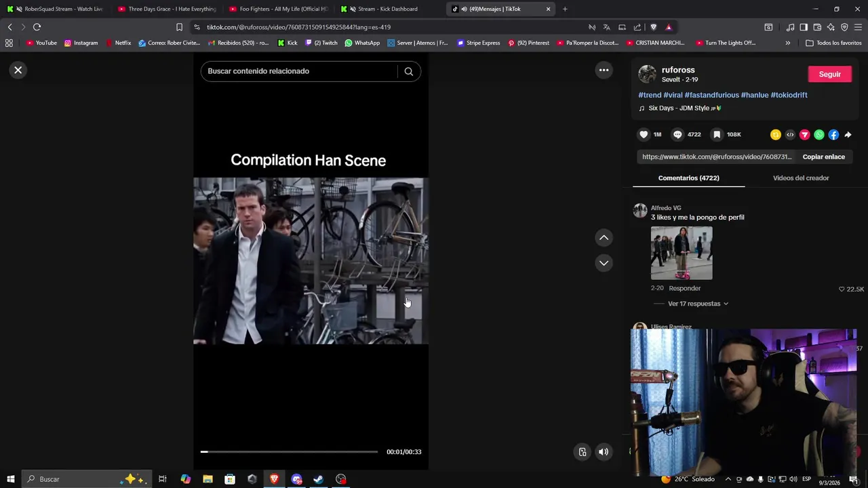Open the #fastandfurious hashtag
The width and height of the screenshot is (868, 488).
[x=711, y=95]
